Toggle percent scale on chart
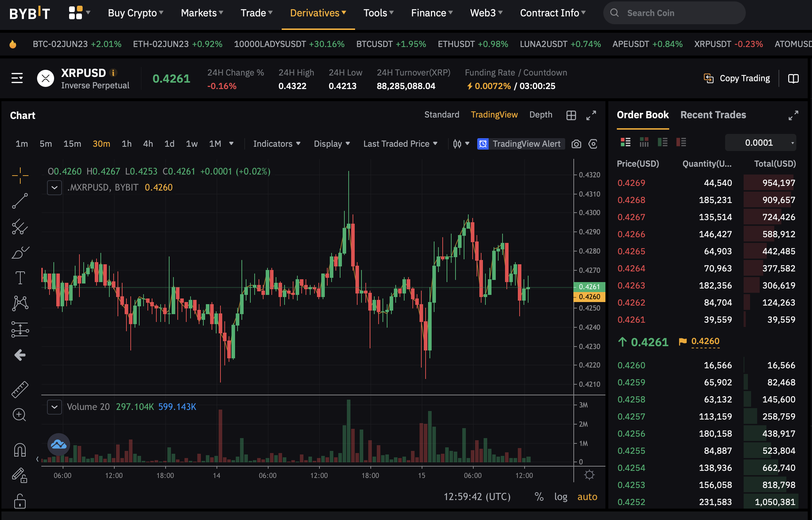Viewport: 812px width, 520px height. click(x=539, y=497)
